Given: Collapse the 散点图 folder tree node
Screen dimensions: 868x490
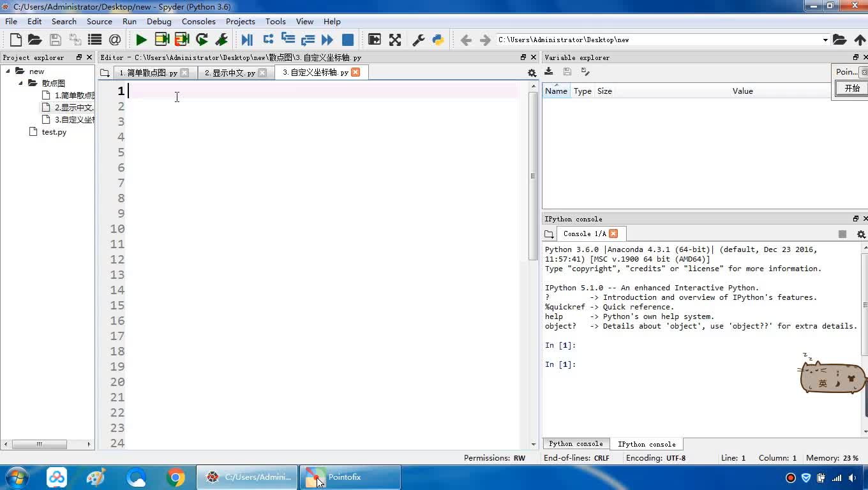Looking at the screenshot, I should [x=21, y=83].
